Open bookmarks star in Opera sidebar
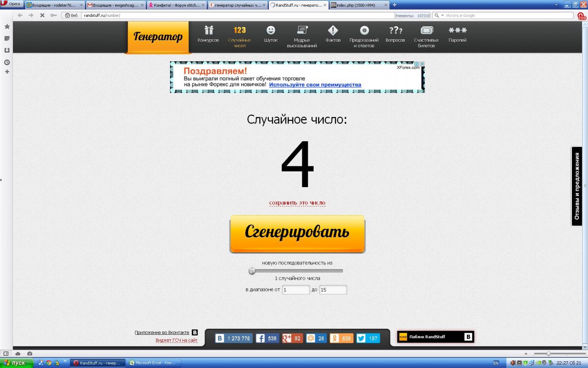 pyautogui.click(x=7, y=27)
